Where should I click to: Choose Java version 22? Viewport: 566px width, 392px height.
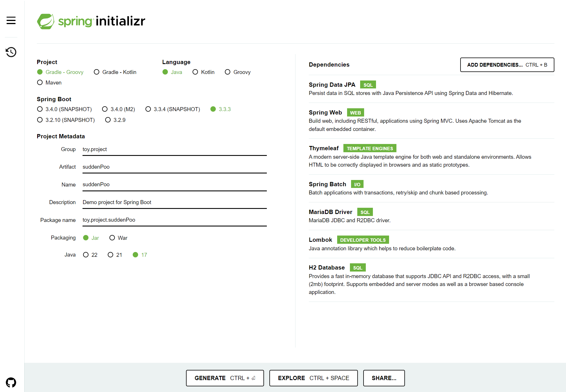click(86, 255)
